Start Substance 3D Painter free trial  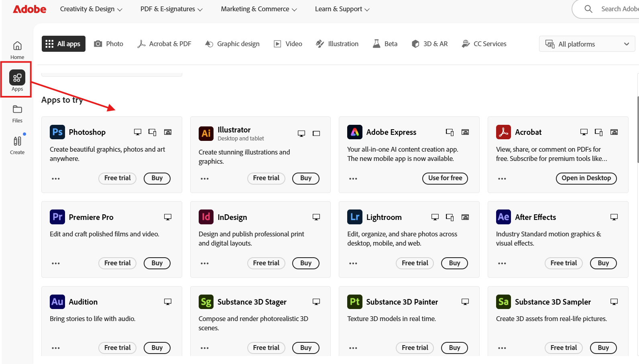[x=415, y=348]
